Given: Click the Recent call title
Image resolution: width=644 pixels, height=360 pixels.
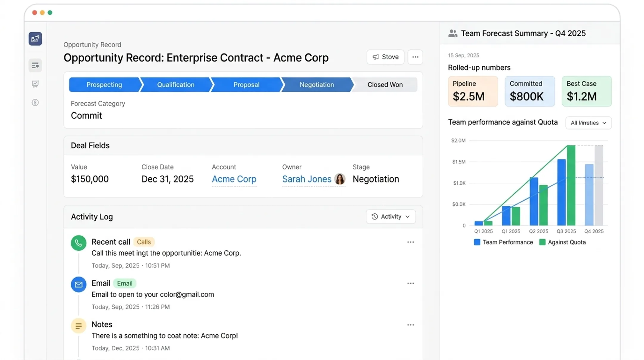Looking at the screenshot, I should click(111, 242).
